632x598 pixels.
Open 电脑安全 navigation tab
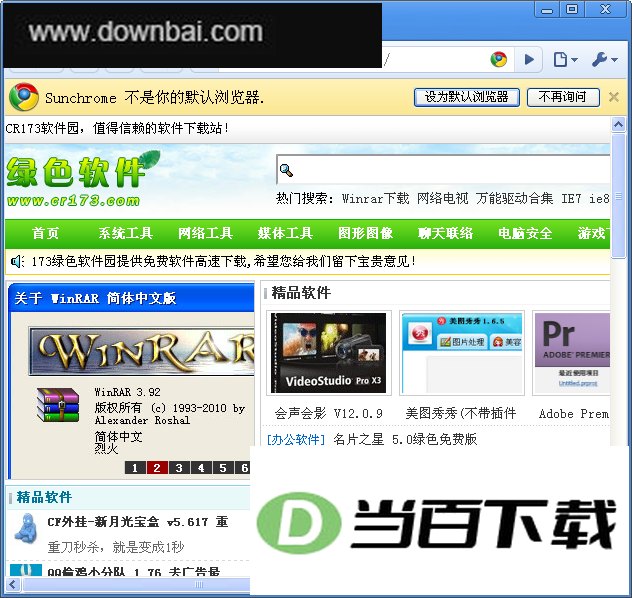525,233
